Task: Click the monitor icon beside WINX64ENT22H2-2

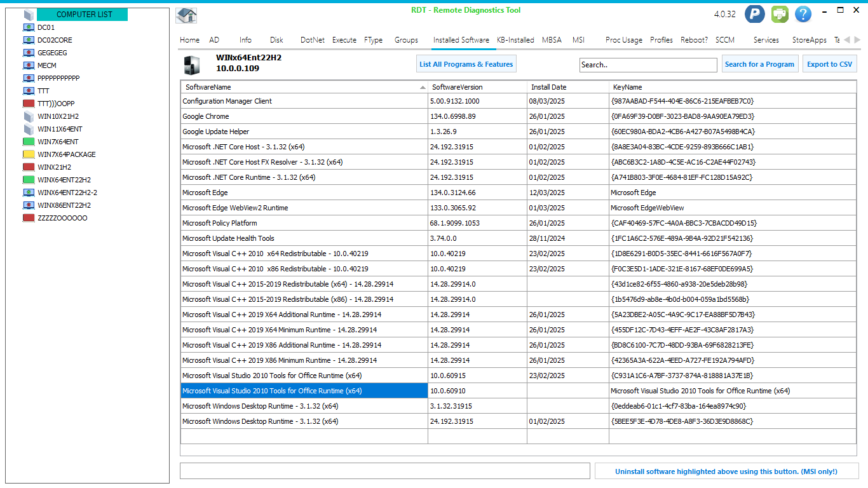Action: click(x=29, y=193)
